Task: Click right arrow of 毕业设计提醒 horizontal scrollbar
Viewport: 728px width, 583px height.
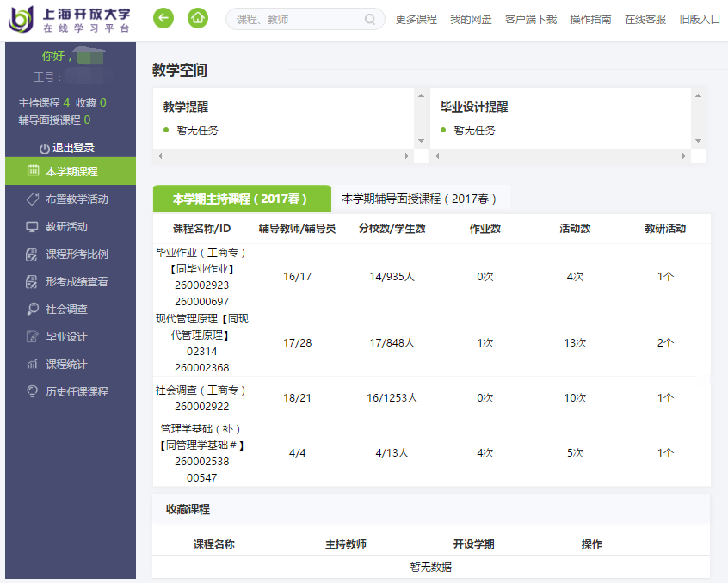Action: [684, 156]
